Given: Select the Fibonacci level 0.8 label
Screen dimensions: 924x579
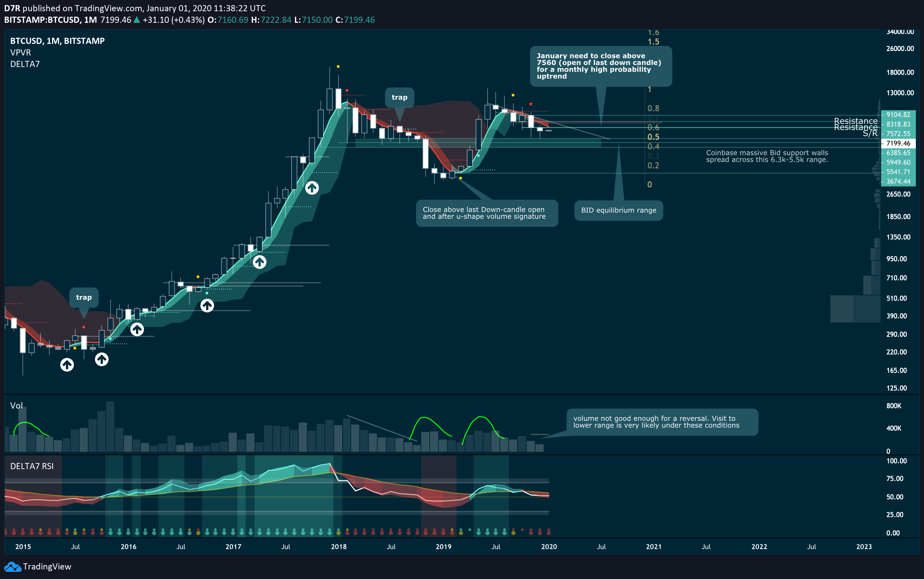Looking at the screenshot, I should pos(653,109).
